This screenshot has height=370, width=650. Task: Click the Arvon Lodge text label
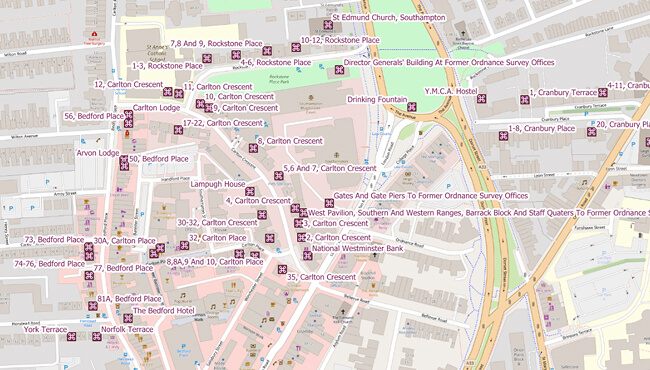tap(98, 153)
